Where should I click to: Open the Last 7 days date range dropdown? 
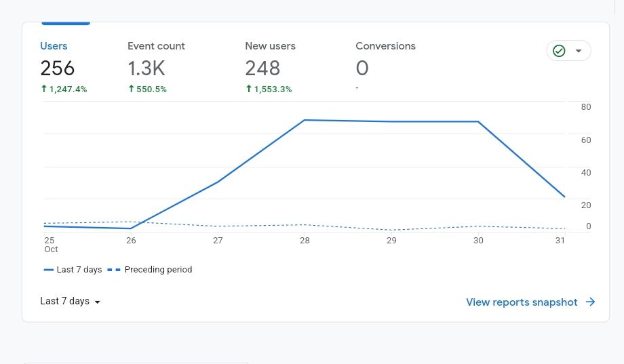point(70,301)
